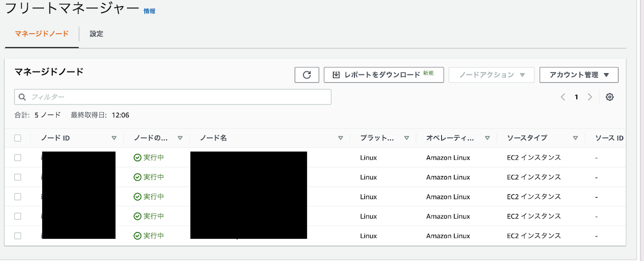This screenshot has width=644, height=261.
Task: Sort by ノード名 column arrow
Action: pyautogui.click(x=340, y=138)
